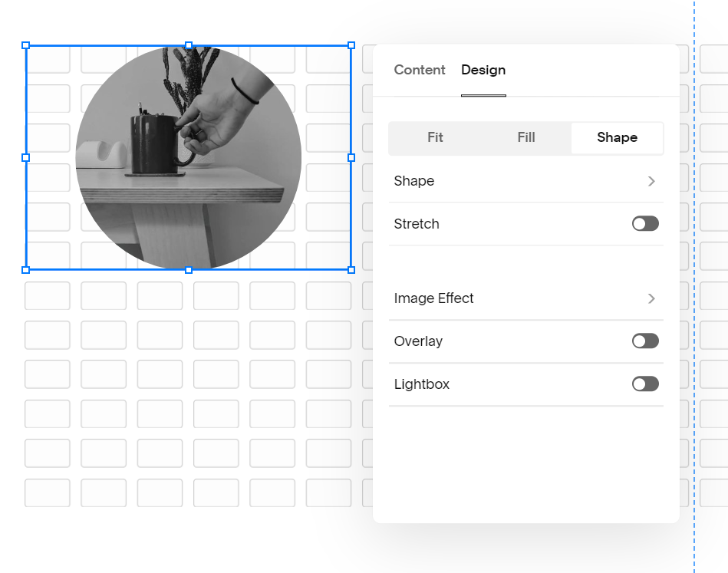Turn on the Lightbox toggle

[645, 384]
